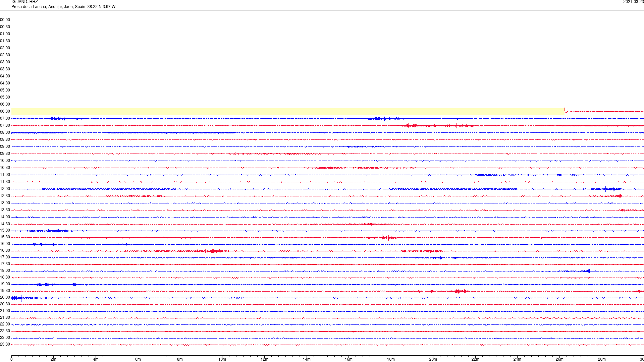The height and width of the screenshot is (362, 644).
Task: Select the 10:30 time row label
Action: pyautogui.click(x=5, y=168)
